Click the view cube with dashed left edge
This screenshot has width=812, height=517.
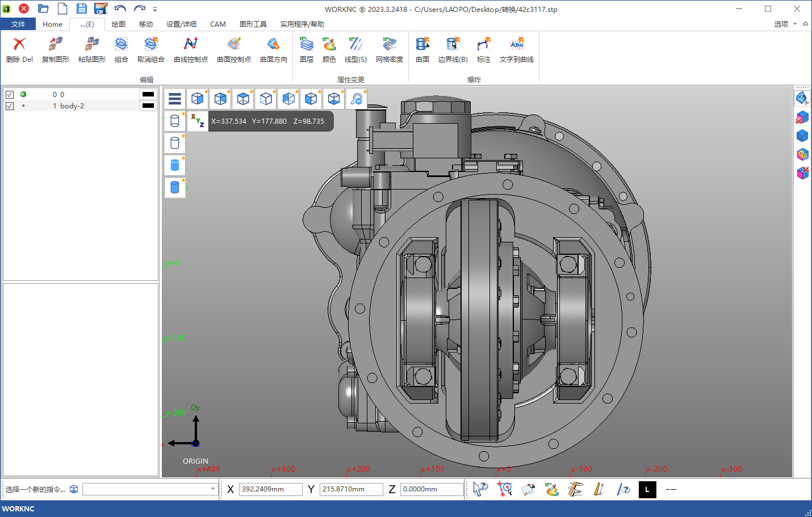(266, 99)
